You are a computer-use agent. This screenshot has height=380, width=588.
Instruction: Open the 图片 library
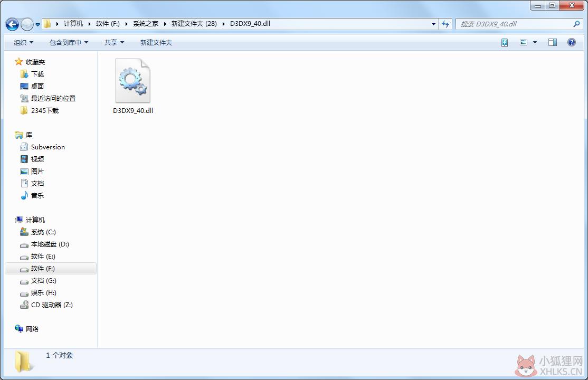[37, 172]
